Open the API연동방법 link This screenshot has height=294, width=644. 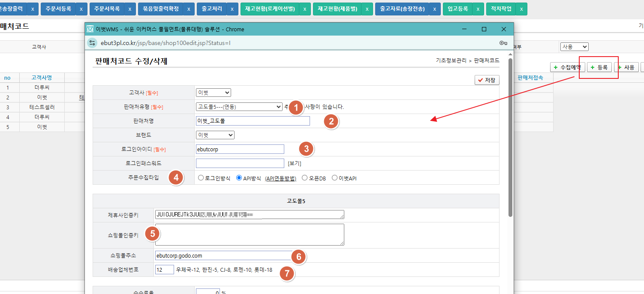pos(281,178)
